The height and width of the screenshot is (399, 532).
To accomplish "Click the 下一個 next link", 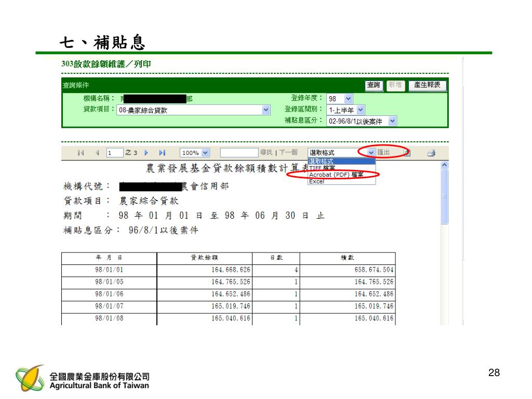I will pos(288,152).
